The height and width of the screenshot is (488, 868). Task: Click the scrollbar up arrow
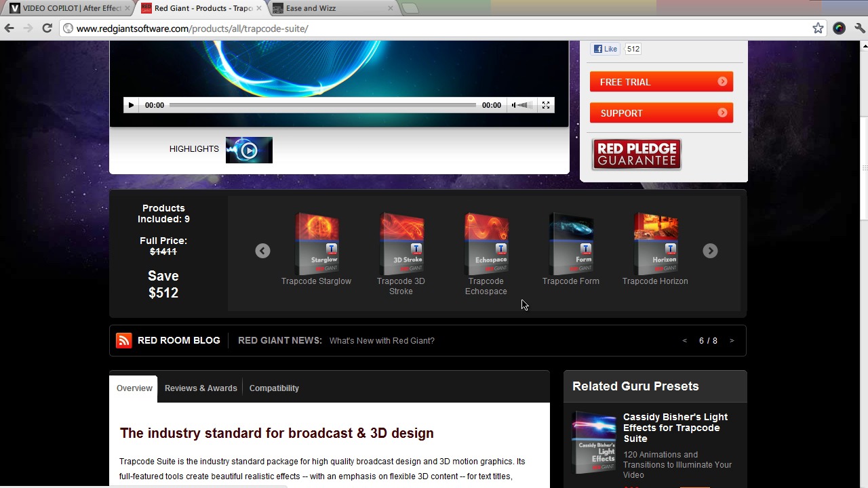pyautogui.click(x=864, y=45)
